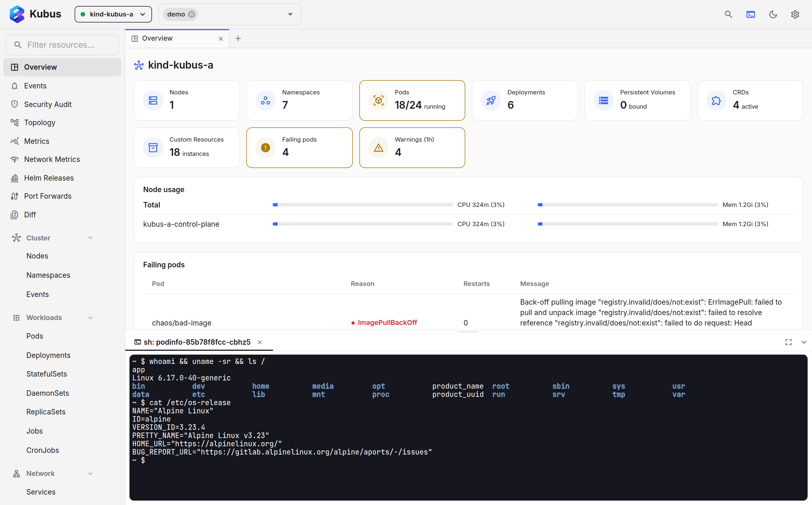Screen dimensions: 812x505
Task: Select the Overview tab
Action: coord(177,38)
